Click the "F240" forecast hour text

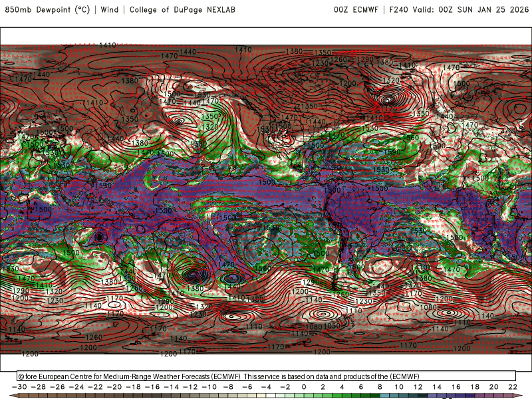coord(398,10)
